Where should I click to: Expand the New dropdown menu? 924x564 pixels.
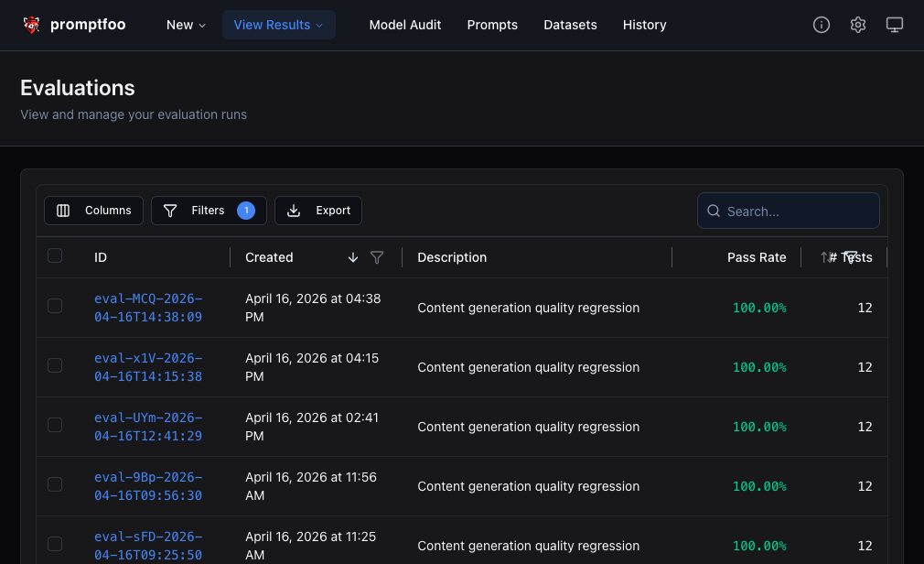186,25
